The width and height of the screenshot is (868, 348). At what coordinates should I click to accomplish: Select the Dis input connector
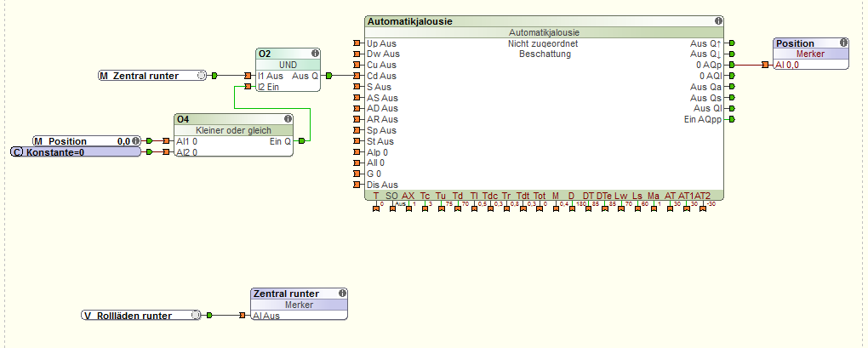point(357,185)
